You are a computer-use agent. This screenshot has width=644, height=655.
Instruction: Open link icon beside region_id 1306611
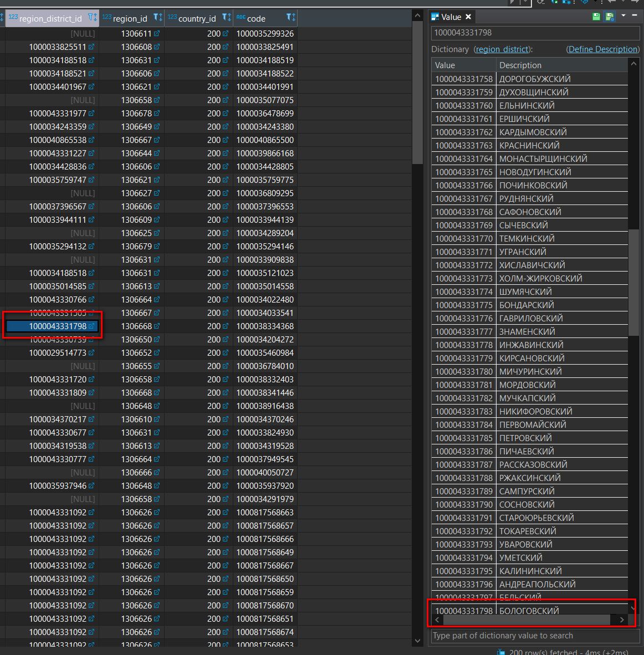[157, 33]
